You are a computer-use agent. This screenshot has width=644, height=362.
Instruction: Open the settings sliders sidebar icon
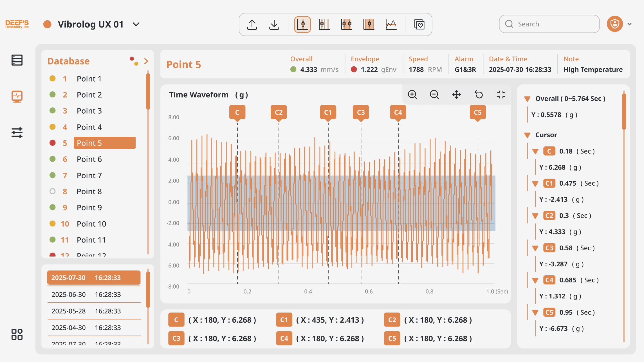17,132
